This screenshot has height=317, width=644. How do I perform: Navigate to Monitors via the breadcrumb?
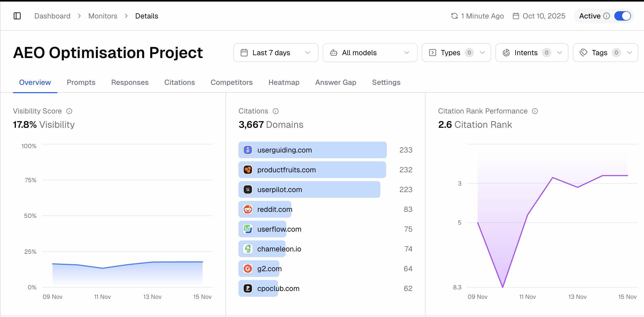pyautogui.click(x=103, y=16)
